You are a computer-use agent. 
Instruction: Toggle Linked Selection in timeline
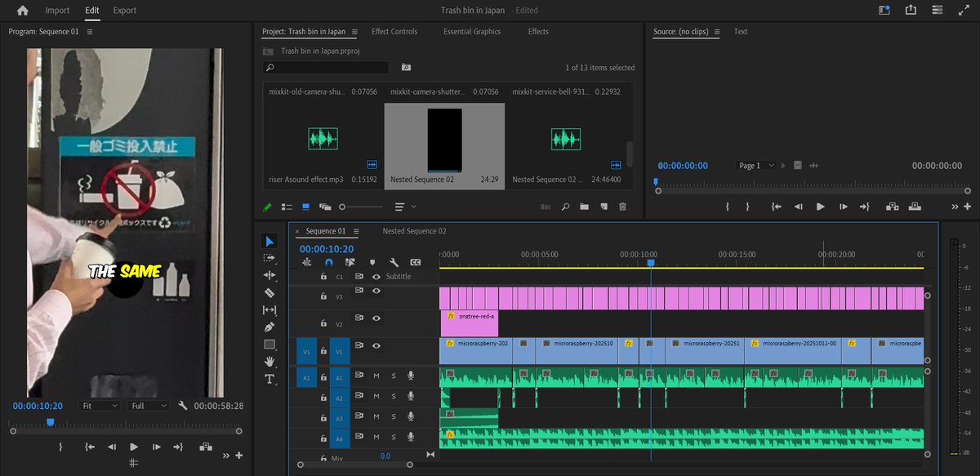[350, 262]
